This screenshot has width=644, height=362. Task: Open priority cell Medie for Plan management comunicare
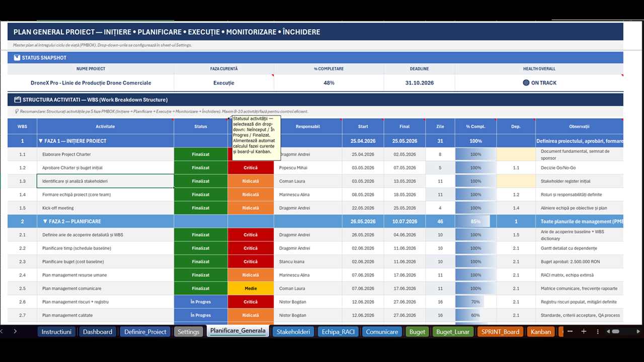tap(251, 289)
